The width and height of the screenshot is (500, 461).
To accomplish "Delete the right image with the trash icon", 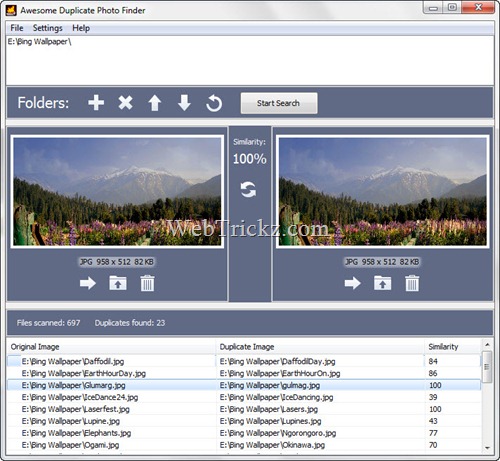I will (412, 283).
